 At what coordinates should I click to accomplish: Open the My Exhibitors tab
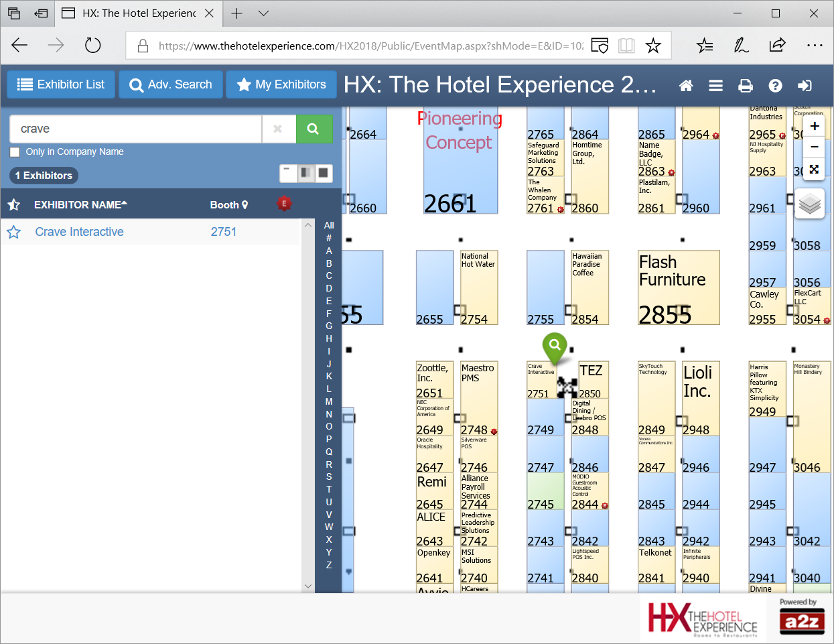coord(281,84)
